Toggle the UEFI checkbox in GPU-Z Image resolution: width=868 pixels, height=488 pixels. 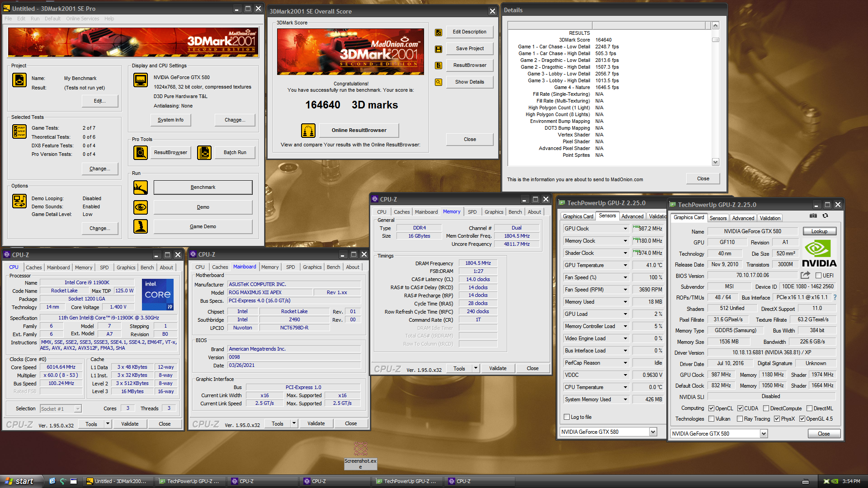click(x=818, y=275)
